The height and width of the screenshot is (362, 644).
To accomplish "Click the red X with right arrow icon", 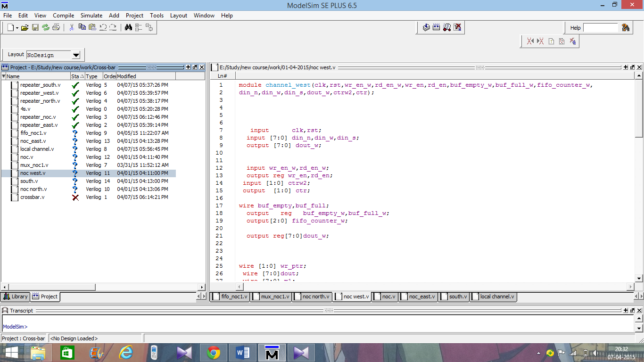I will 540,41.
